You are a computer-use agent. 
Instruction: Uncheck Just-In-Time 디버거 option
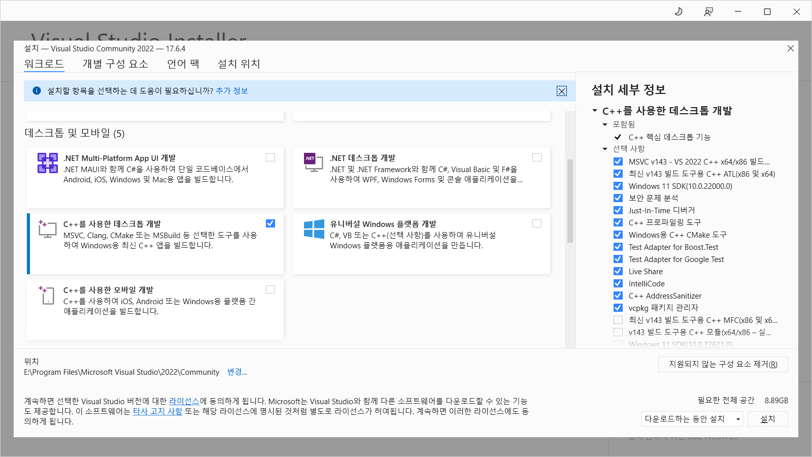point(618,210)
